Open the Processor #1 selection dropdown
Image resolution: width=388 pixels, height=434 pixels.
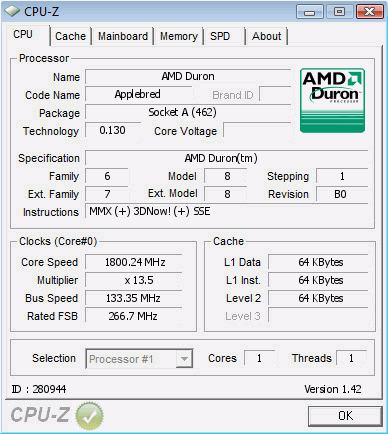[139, 359]
